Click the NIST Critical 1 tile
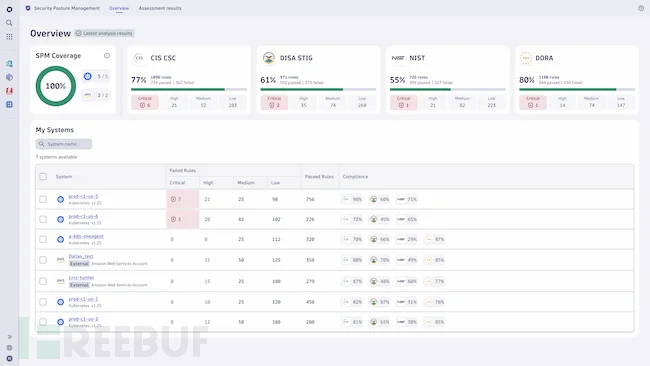The height and width of the screenshot is (366, 650). tap(403, 102)
